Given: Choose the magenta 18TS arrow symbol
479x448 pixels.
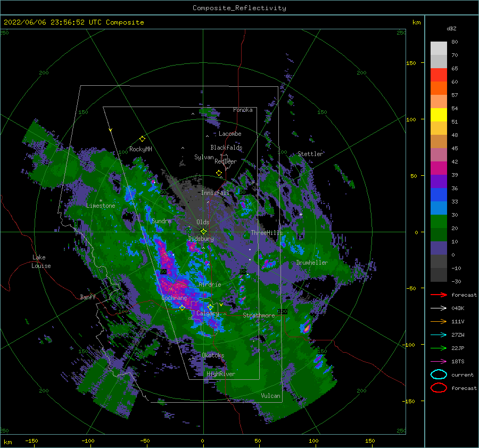Looking at the screenshot, I should click(x=439, y=362).
